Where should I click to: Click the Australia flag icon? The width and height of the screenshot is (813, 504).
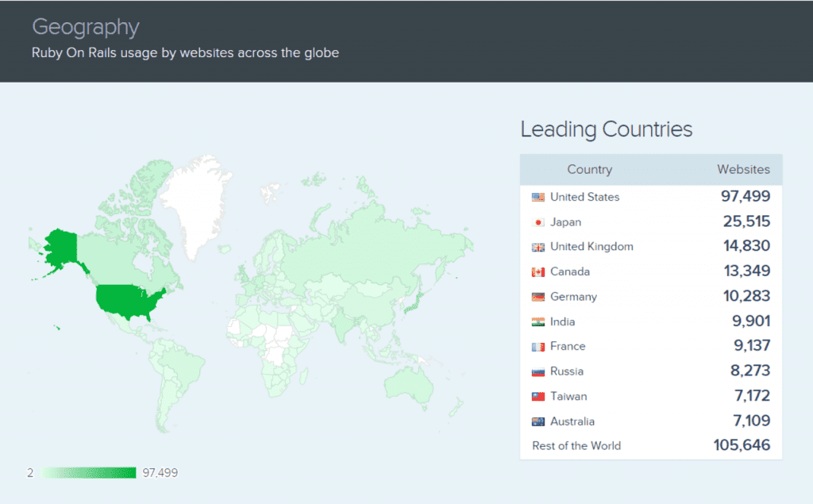(x=538, y=421)
